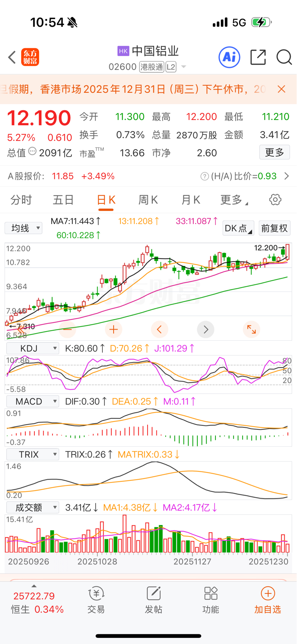Expand chart to fullscreen icon
Screen dimensions: 297x644
coord(251,330)
